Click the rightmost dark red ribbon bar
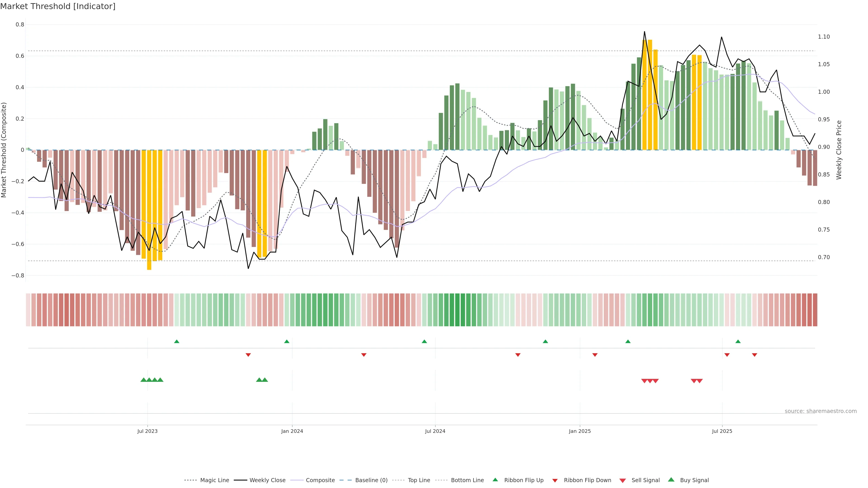Viewport: 868px width, 488px height. coord(815,310)
